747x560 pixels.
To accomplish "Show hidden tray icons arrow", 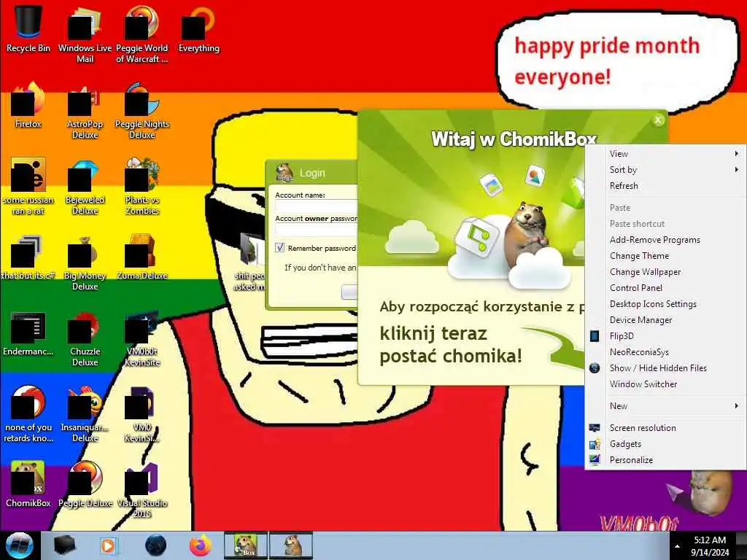I will pos(677,546).
